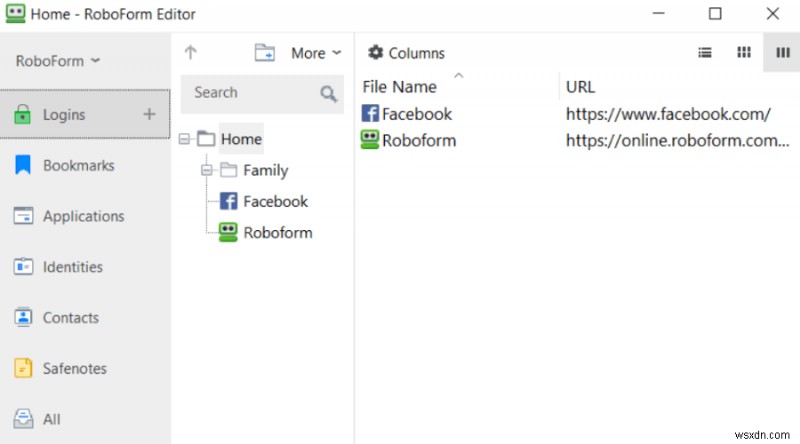Switch to column details view
Screen dimensions: 800x444
pos(783,53)
